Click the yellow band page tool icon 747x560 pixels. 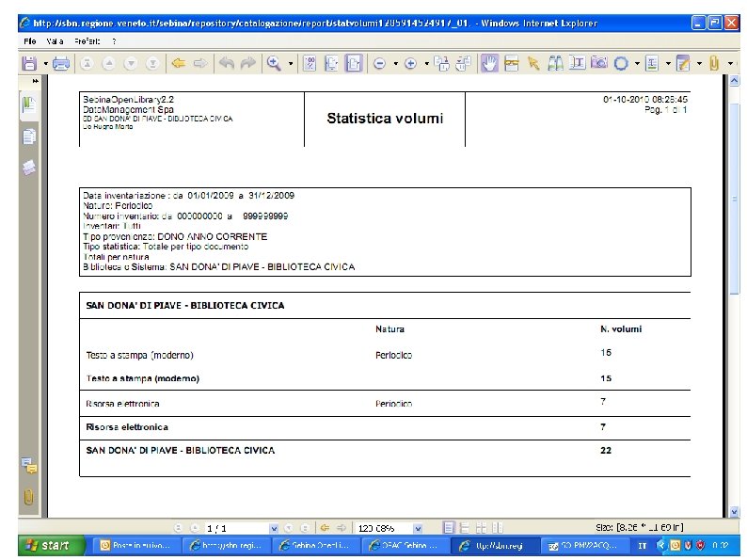pos(511,63)
